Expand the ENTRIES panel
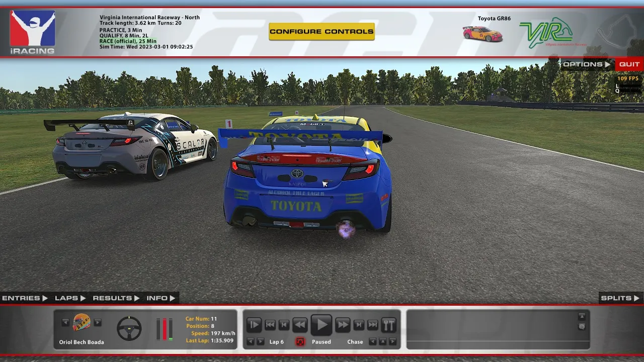The width and height of the screenshot is (644, 362). pyautogui.click(x=25, y=298)
